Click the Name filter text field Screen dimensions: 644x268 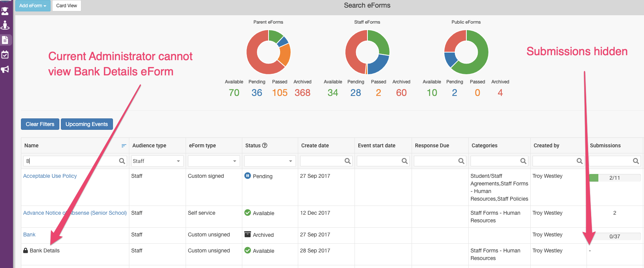(71, 161)
